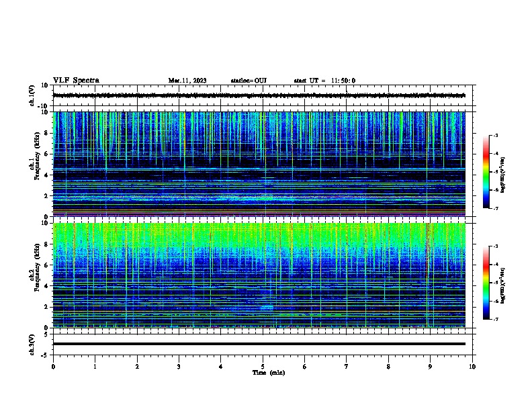
Task: Click the ch.2 spectrogram color scale bar
Action: tap(486, 283)
